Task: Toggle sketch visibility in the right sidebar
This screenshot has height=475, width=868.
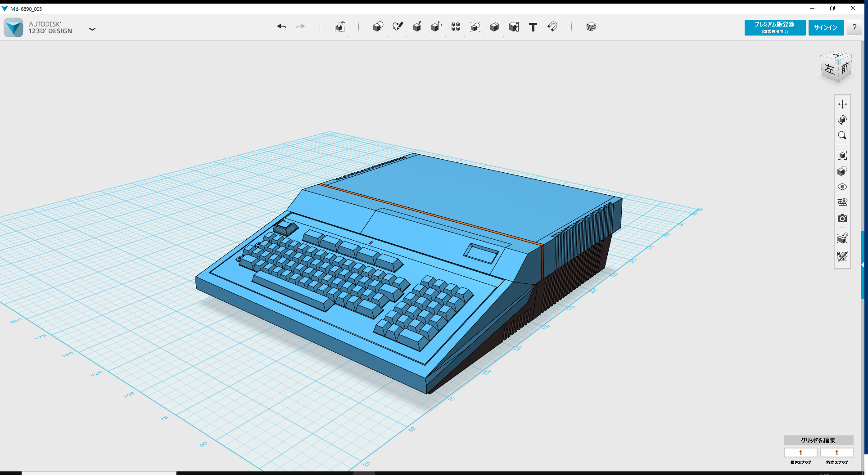Action: click(842, 202)
